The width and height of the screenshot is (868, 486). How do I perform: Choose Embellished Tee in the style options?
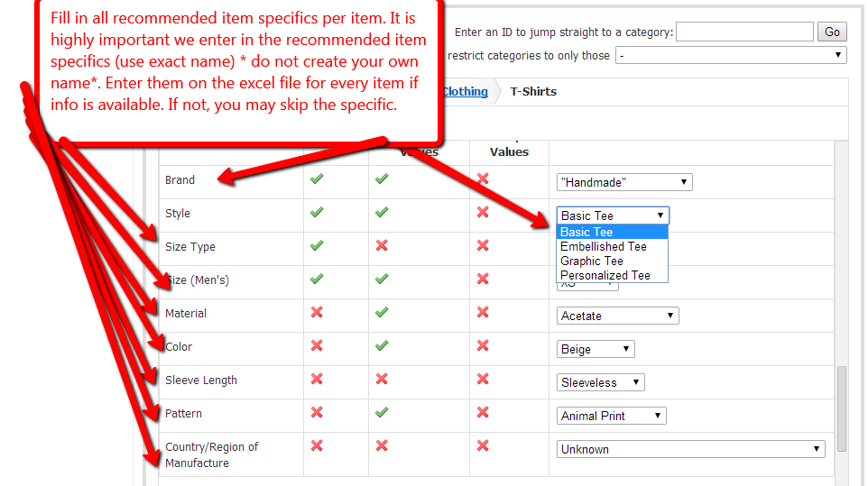[x=604, y=246]
